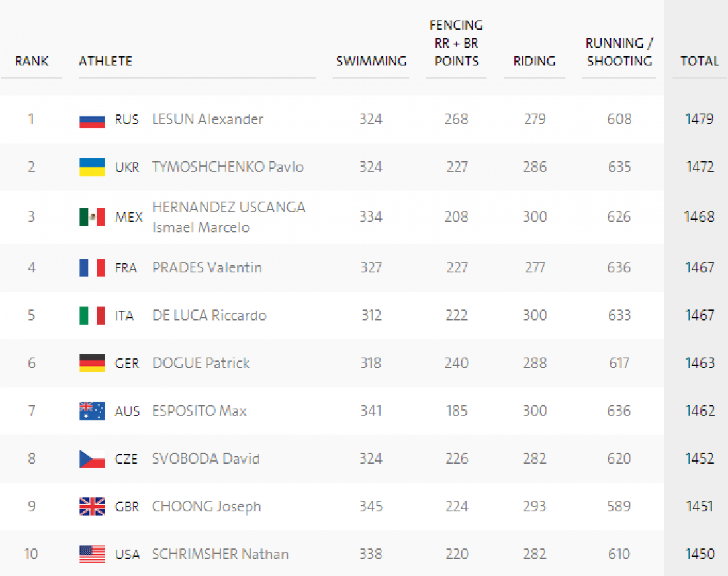728x576 pixels.
Task: Open athlete HERNANDEZ USCANGA Ismael Marcelo
Action: [229, 217]
